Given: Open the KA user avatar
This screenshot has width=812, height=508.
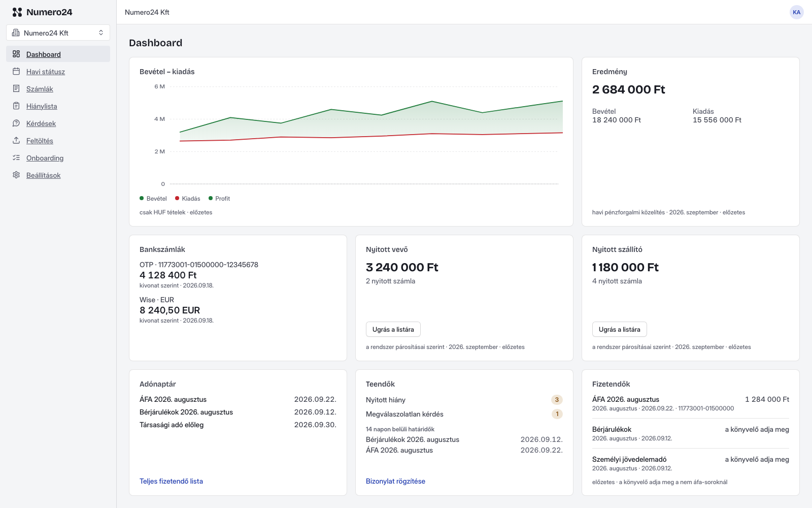Looking at the screenshot, I should tap(797, 12).
